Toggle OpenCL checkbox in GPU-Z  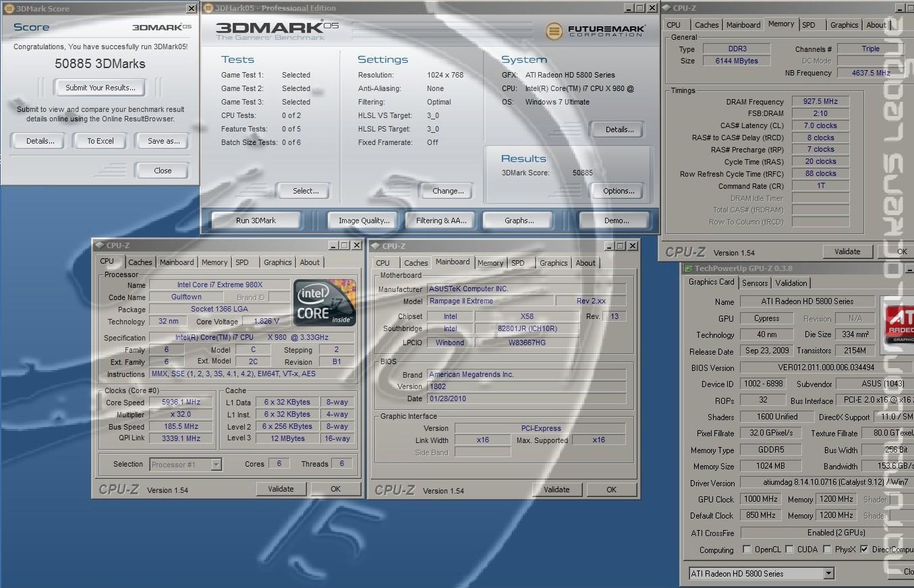coord(747,550)
